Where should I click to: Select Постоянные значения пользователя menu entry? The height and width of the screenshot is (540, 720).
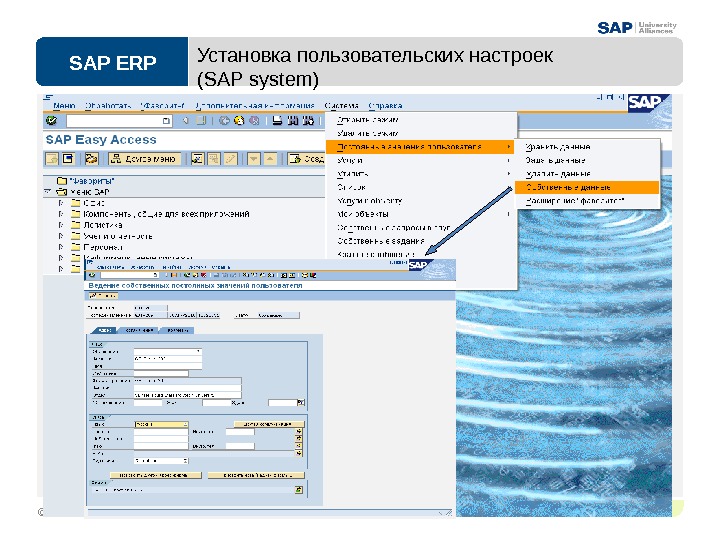[420, 147]
